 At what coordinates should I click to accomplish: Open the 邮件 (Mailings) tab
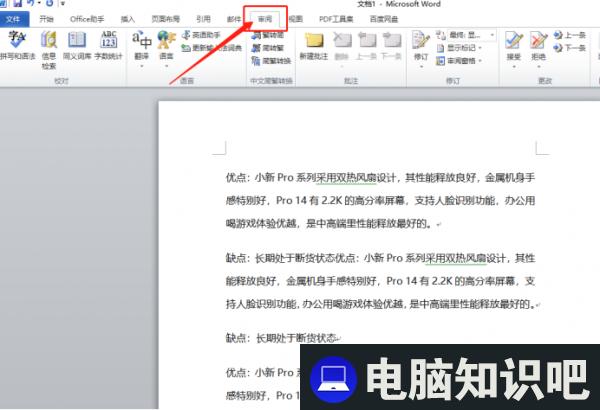pos(234,19)
